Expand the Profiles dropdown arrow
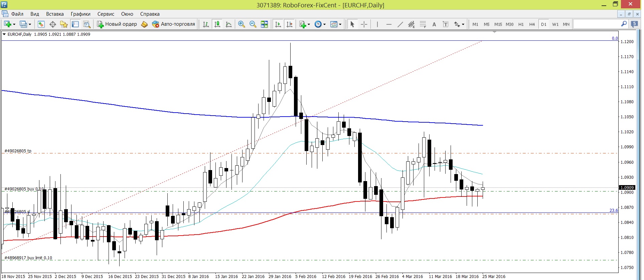Image resolution: width=644 pixels, height=280 pixels. [30, 24]
